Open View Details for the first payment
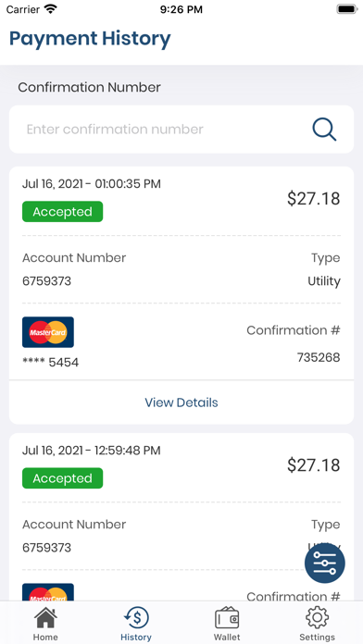 (181, 402)
